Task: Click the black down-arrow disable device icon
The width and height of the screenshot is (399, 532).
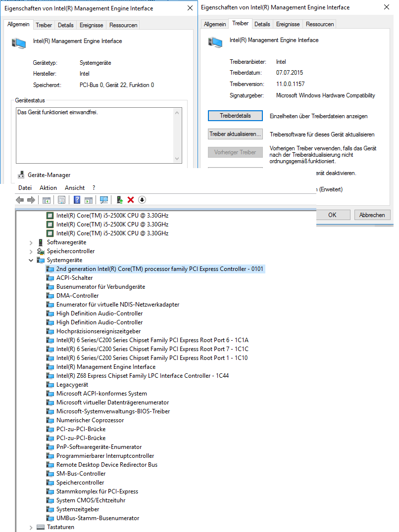Action: 142,200
